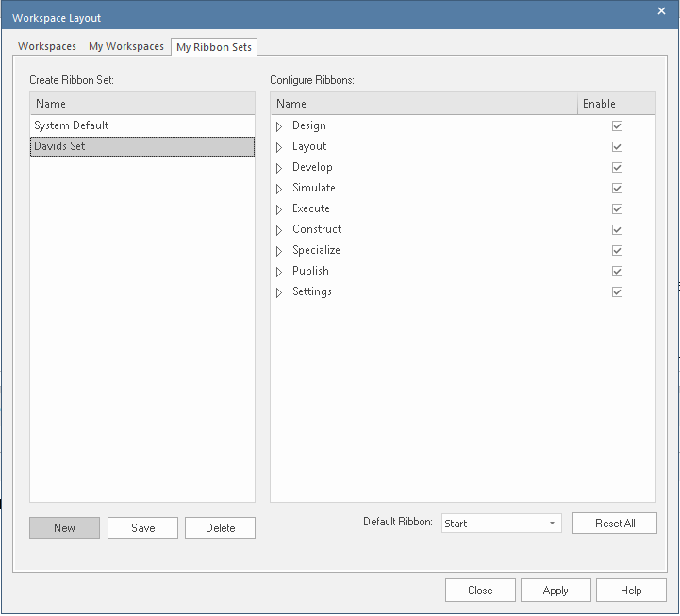Expand the Simulate ribbon triangle
This screenshot has width=680, height=616.
click(279, 189)
